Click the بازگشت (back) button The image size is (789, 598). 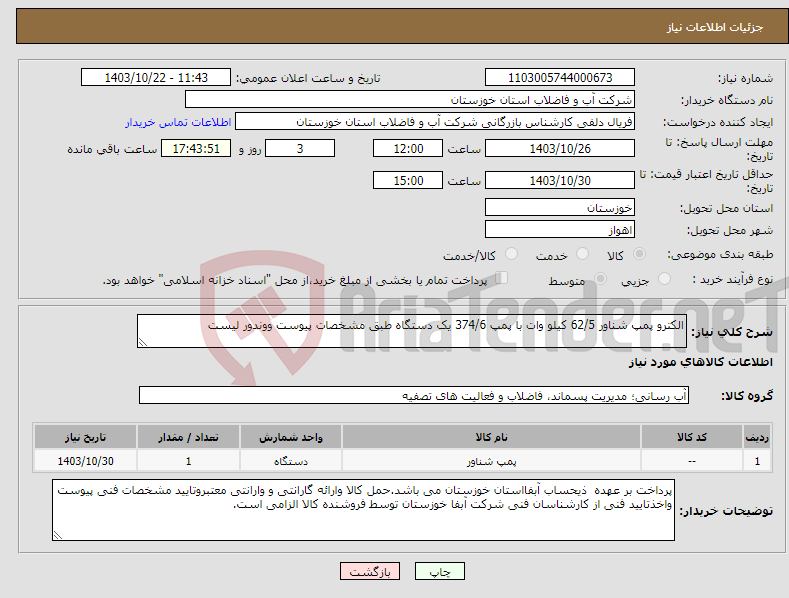tap(370, 571)
